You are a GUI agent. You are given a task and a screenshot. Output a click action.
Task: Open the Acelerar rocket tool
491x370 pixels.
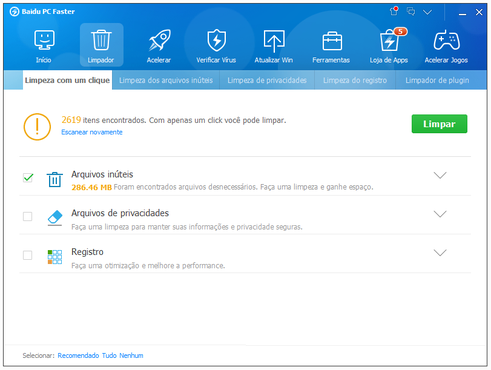coord(159,46)
